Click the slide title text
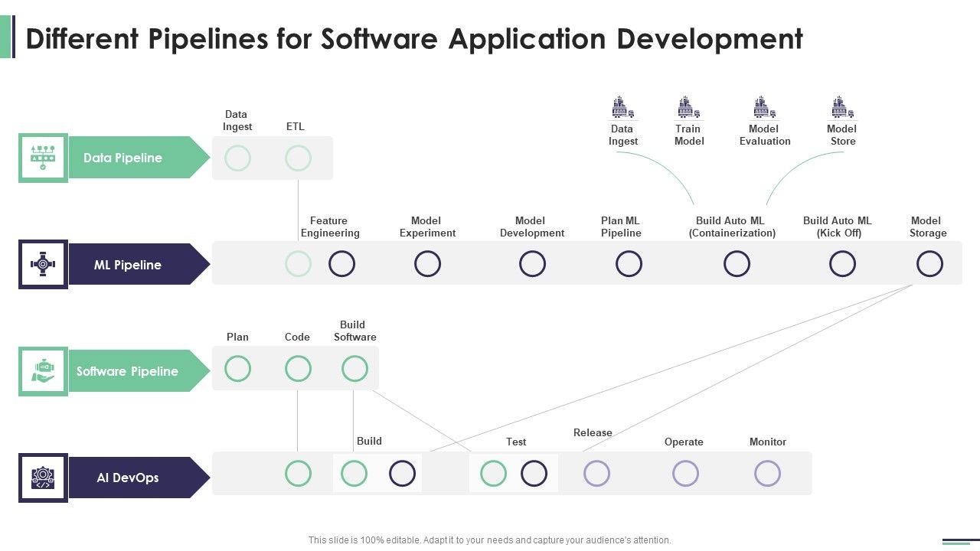Screen dimensions: 980x551 pyautogui.click(x=414, y=38)
